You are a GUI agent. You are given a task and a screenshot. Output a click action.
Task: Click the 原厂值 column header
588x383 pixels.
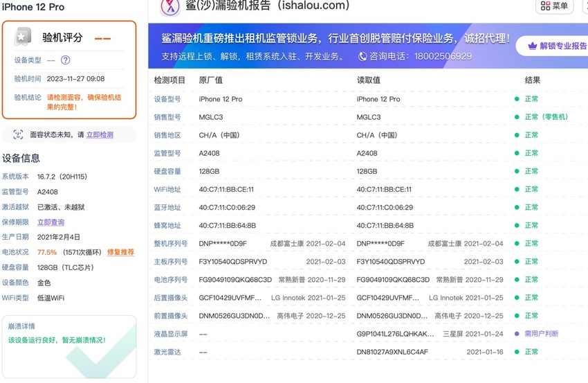211,80
